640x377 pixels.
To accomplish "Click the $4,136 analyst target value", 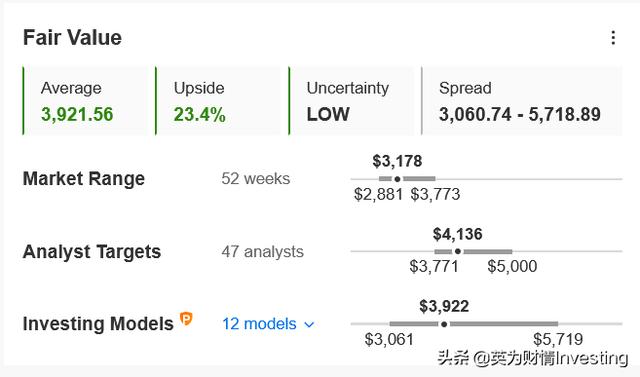I will click(x=458, y=234).
